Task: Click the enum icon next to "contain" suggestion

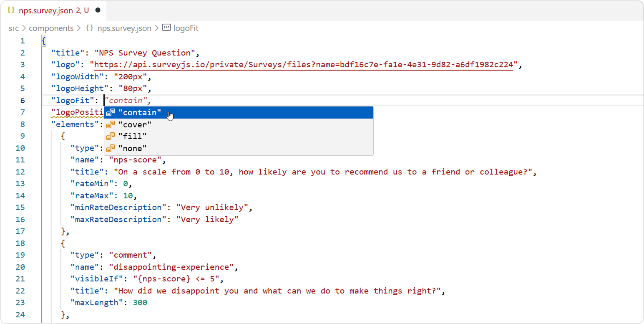Action: tap(110, 112)
